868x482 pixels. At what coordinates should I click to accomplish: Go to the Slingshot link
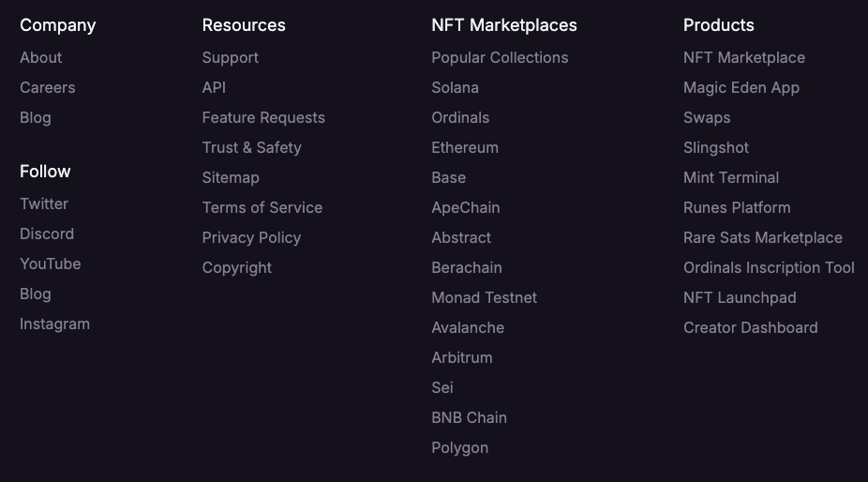(x=716, y=147)
